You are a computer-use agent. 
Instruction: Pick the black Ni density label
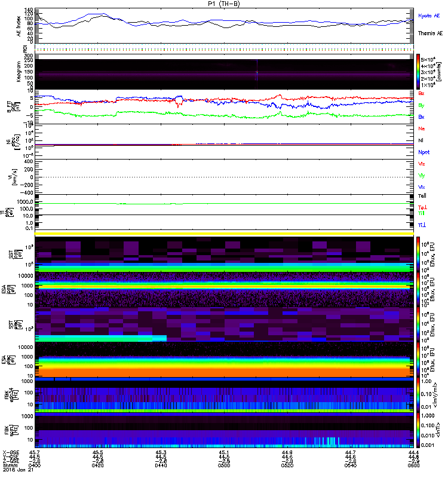pos(421,140)
